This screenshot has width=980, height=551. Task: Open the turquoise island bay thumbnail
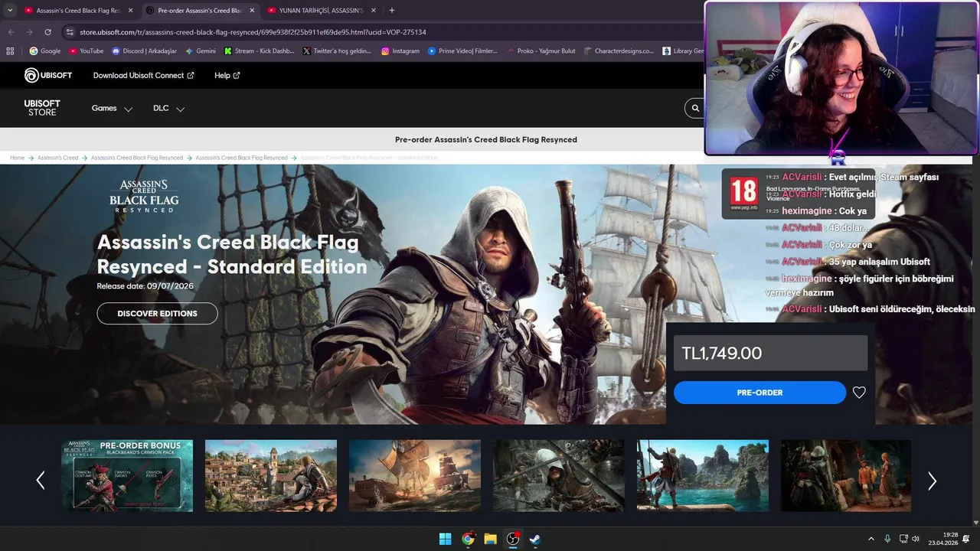pos(703,475)
